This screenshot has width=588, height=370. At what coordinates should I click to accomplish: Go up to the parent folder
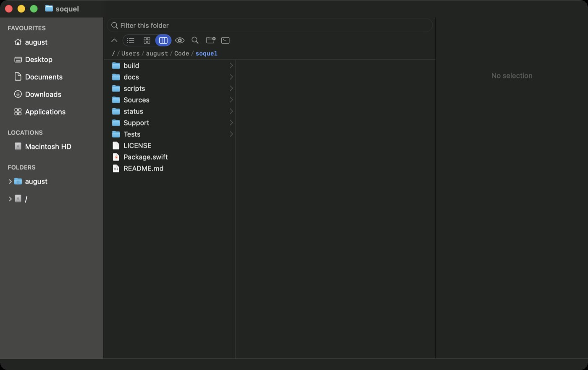114,40
